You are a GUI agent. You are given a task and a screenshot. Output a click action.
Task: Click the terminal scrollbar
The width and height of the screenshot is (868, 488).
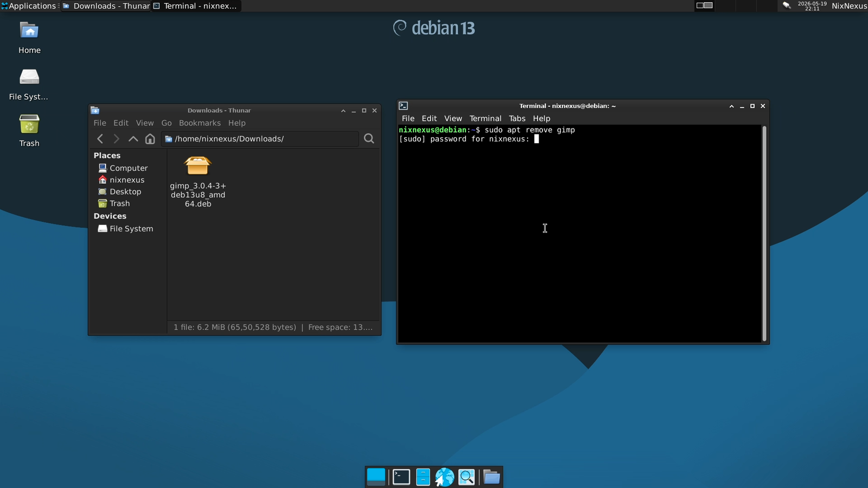coord(764,234)
